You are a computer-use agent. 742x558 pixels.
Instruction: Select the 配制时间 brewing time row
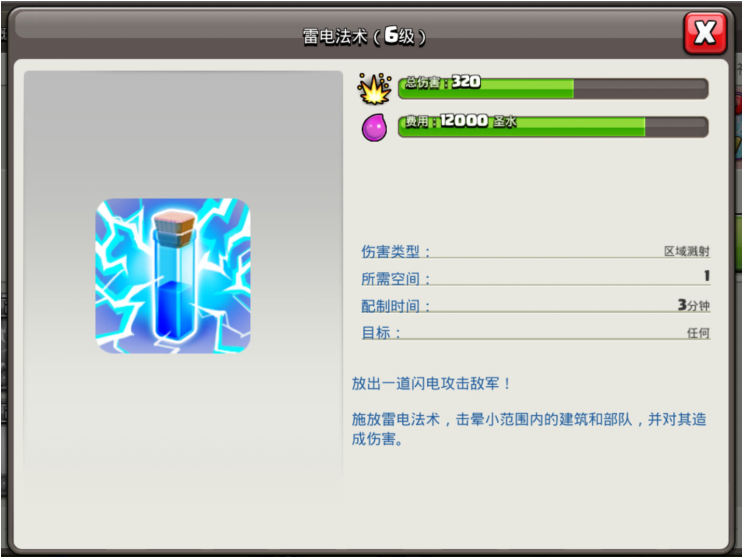(x=535, y=305)
